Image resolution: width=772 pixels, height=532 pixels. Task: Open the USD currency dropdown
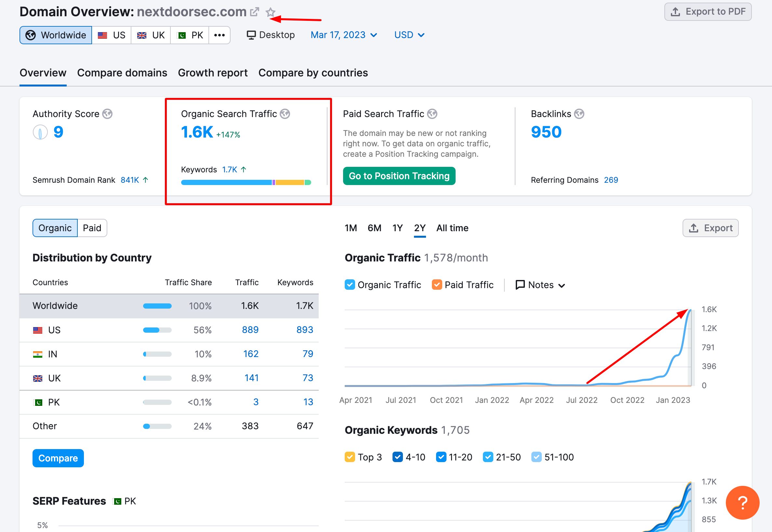pyautogui.click(x=409, y=35)
